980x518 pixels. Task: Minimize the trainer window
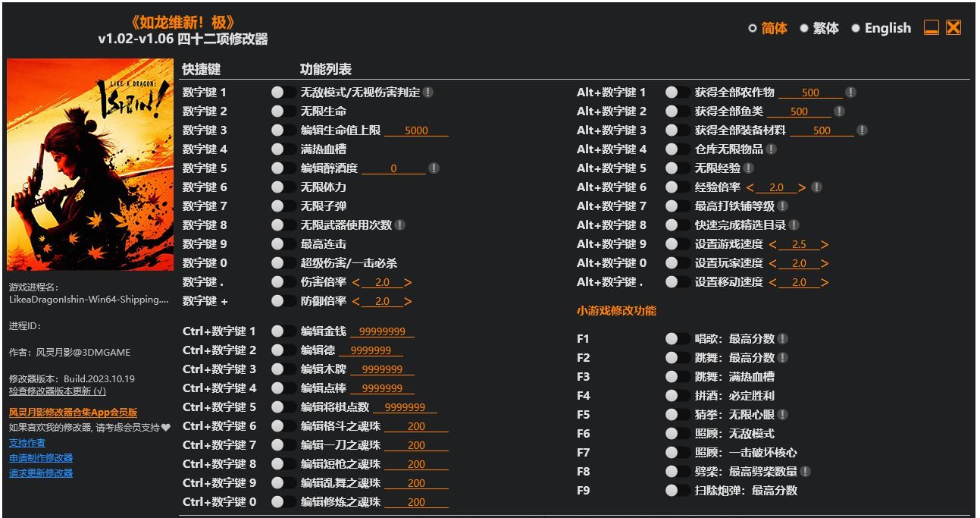click(931, 28)
